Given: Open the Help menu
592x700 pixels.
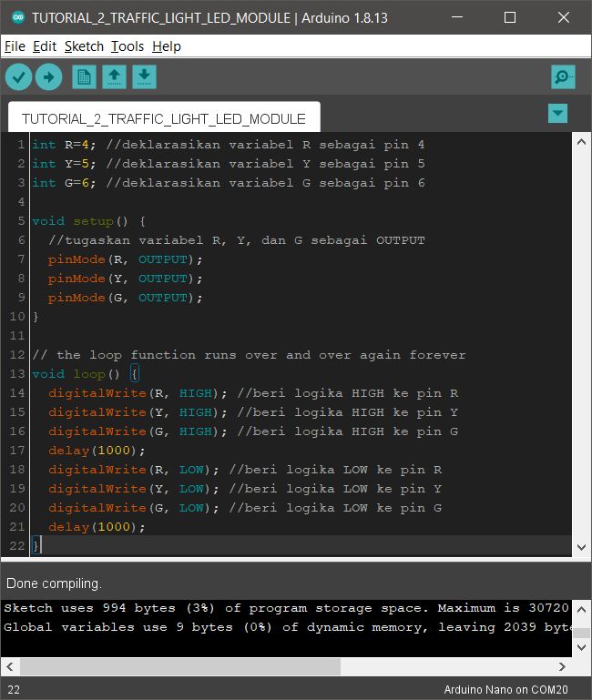Looking at the screenshot, I should (167, 46).
